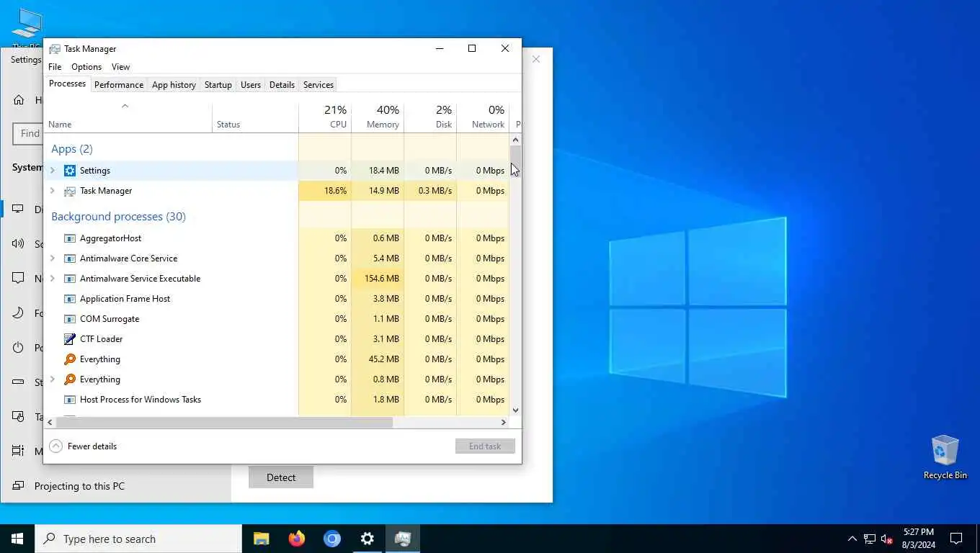980x553 pixels.
Task: Show hidden system tray icons
Action: [852, 539]
